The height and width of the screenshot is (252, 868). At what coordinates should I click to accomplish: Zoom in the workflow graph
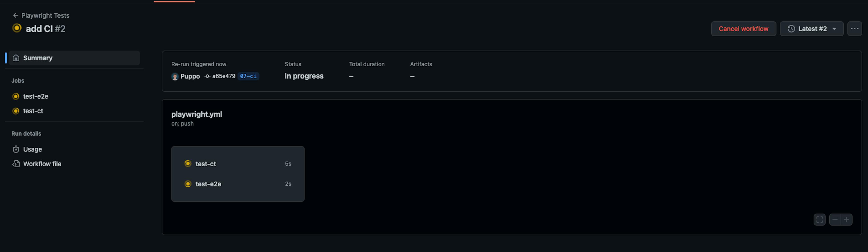tap(847, 220)
